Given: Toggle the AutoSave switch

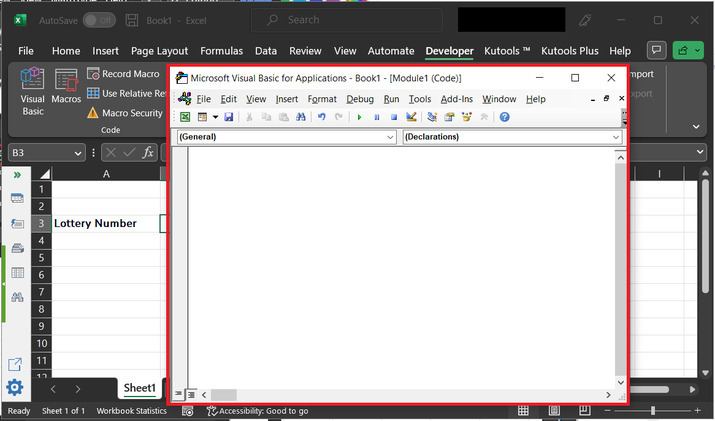Looking at the screenshot, I should coord(98,20).
